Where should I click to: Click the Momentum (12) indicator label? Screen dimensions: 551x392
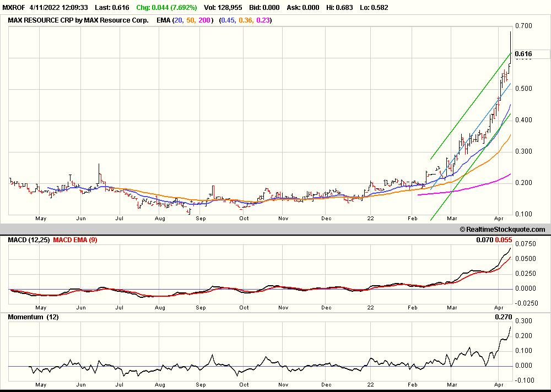(33, 317)
